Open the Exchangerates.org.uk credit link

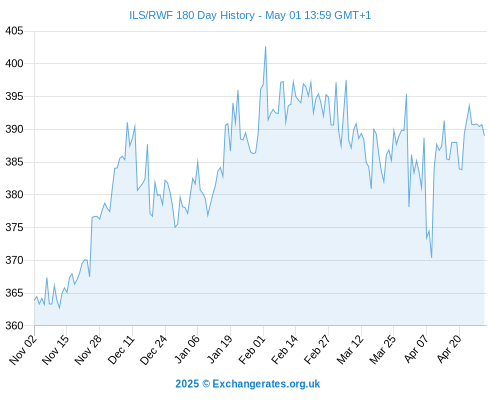[248, 384]
